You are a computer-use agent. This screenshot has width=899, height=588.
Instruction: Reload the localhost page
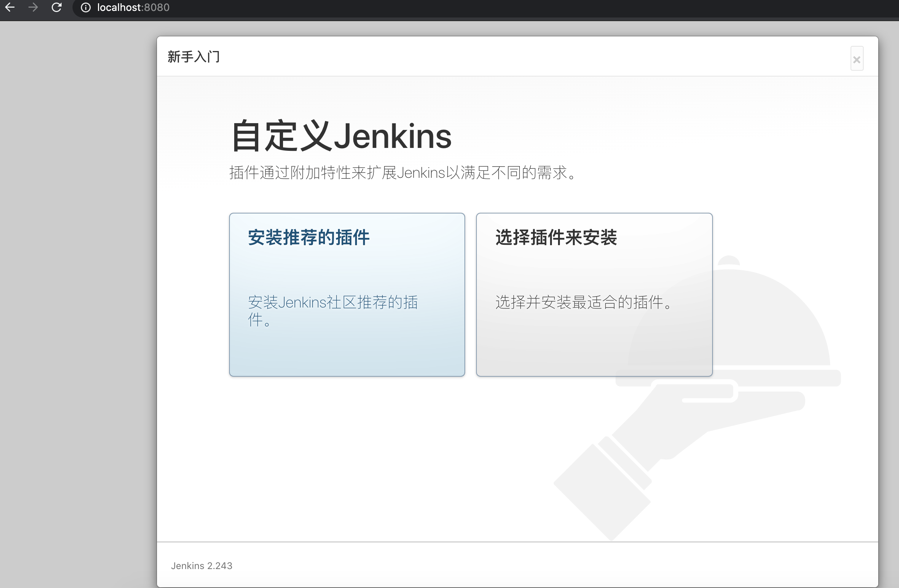pyautogui.click(x=57, y=7)
